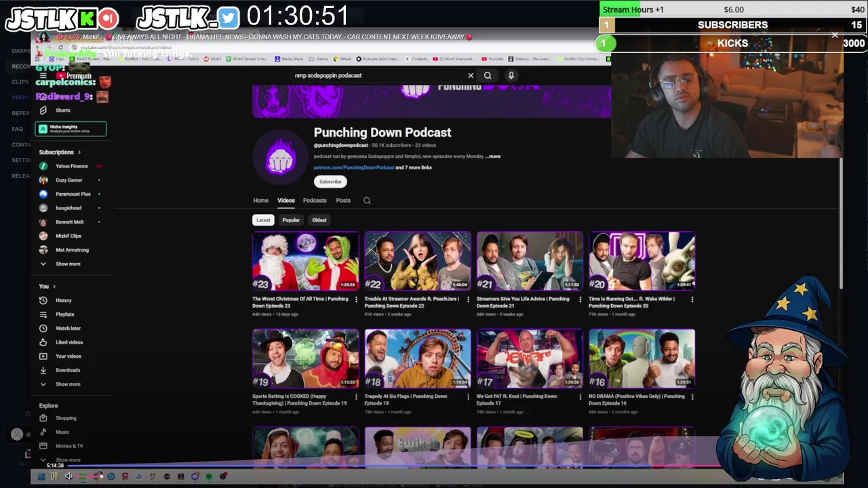
Task: Switch to the Podcasts tab
Action: (x=315, y=201)
